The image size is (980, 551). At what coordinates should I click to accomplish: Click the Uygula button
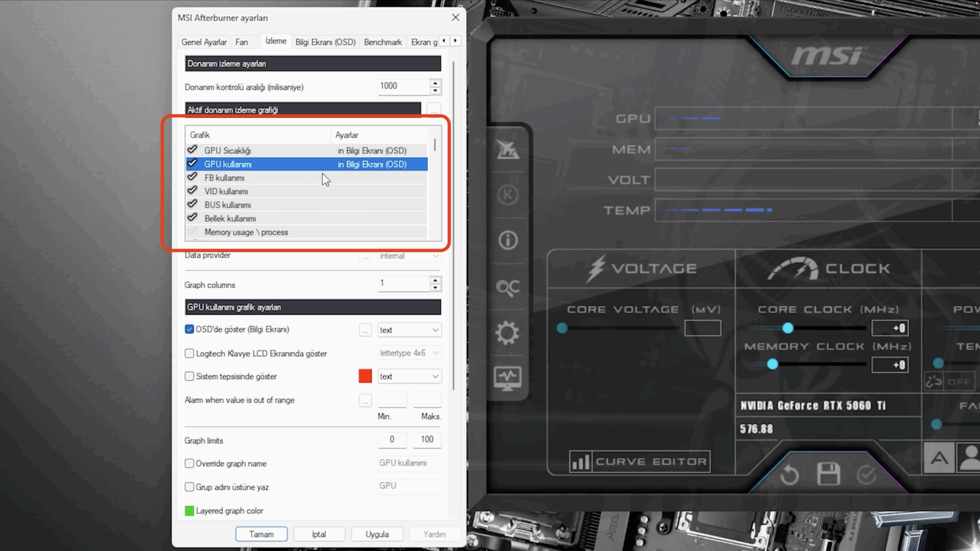point(377,534)
